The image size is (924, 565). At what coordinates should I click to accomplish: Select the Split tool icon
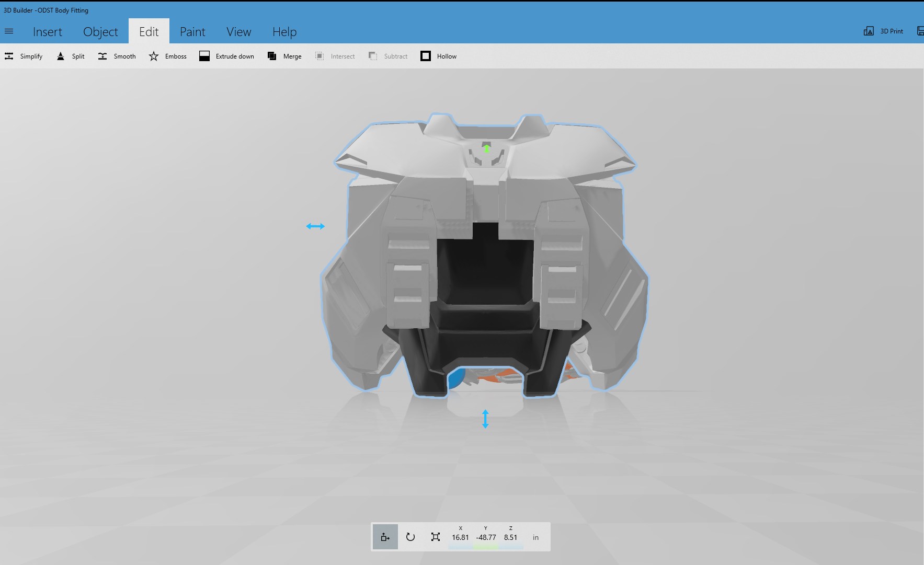(x=61, y=56)
